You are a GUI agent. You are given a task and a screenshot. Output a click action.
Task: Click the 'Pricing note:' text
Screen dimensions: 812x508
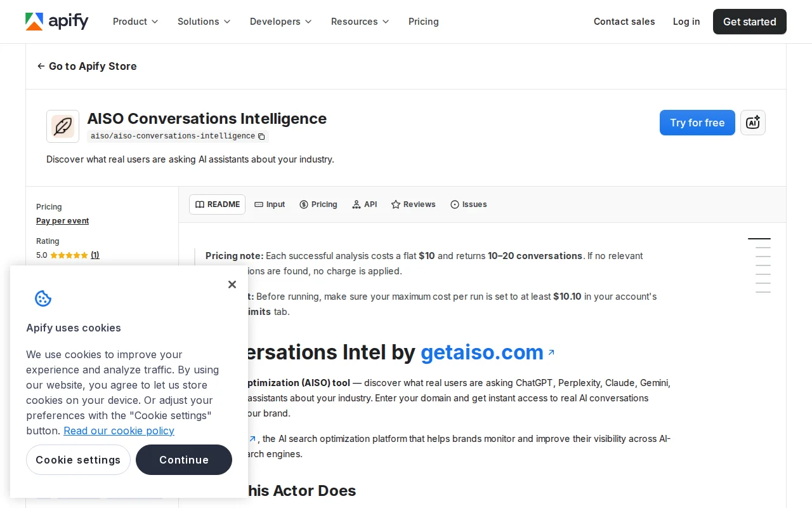pyautogui.click(x=234, y=256)
